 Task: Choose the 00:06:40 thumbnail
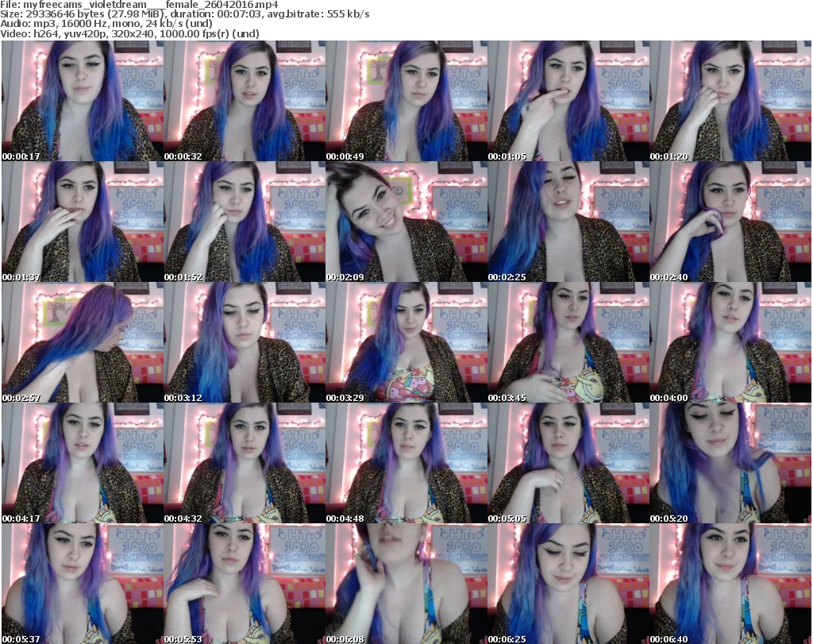[x=730, y=584]
